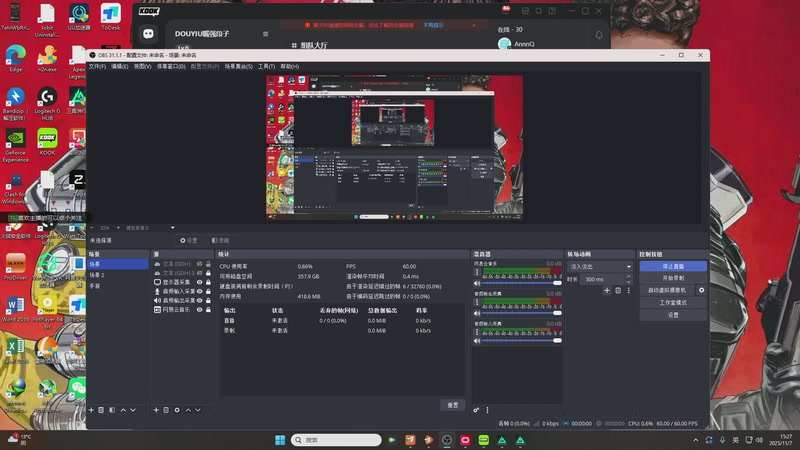Open virtual camera settings gear
This screenshot has width=800, height=450.
(702, 290)
